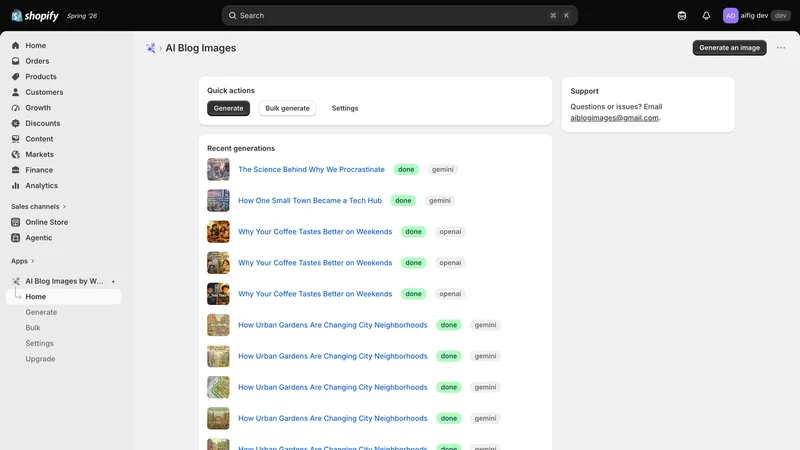Open the Tech Hub generation thumbnail
Screen dimensions: 800x450
coord(218,201)
